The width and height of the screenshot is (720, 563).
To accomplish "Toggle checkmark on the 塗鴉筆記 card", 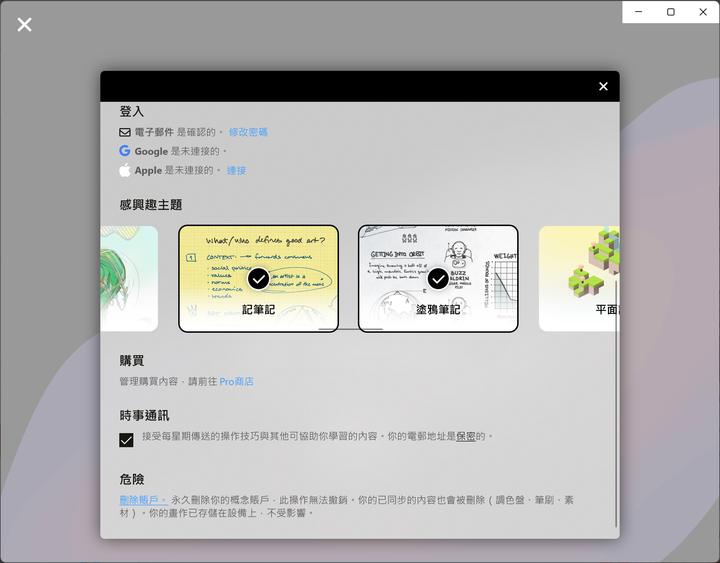I will 438,279.
